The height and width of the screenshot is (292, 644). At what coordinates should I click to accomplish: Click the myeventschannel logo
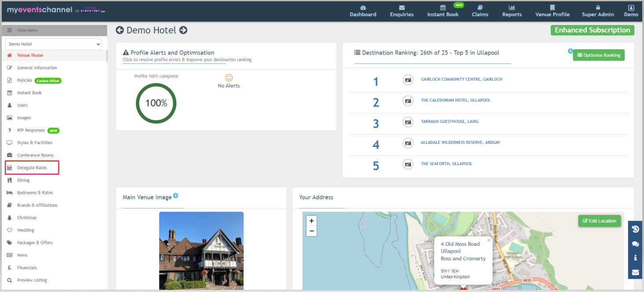point(56,10)
